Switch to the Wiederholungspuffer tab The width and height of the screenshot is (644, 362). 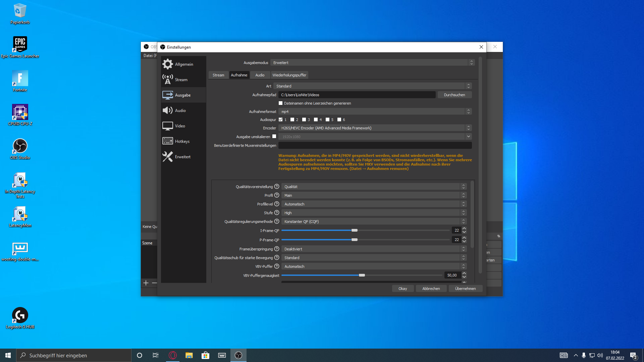pyautogui.click(x=289, y=75)
